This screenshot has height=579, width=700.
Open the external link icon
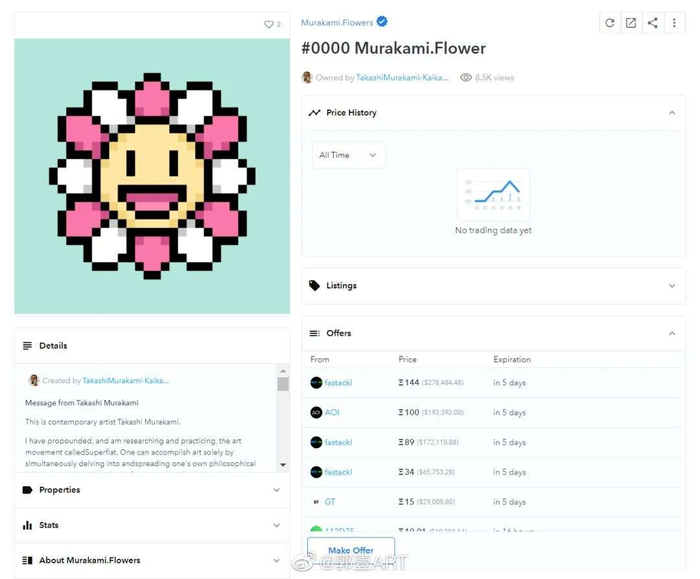pyautogui.click(x=631, y=23)
